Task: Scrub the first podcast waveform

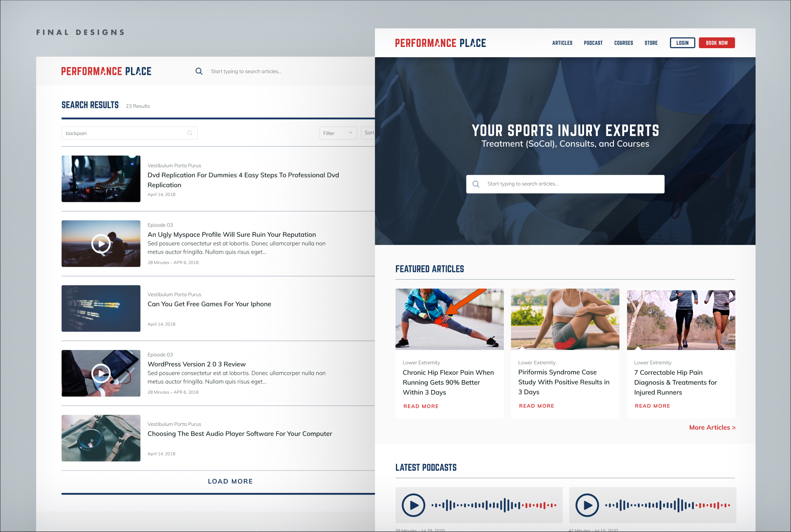Action: point(494,505)
